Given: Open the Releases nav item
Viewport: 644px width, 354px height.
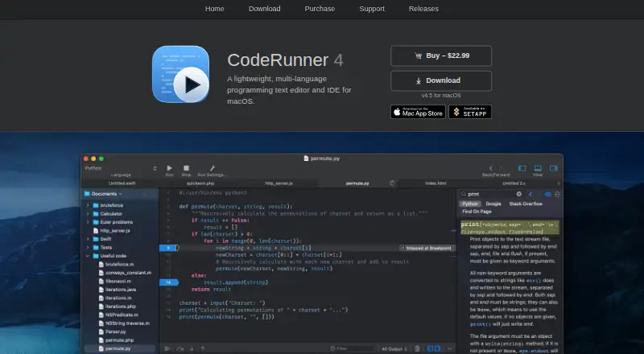Looking at the screenshot, I should (423, 9).
